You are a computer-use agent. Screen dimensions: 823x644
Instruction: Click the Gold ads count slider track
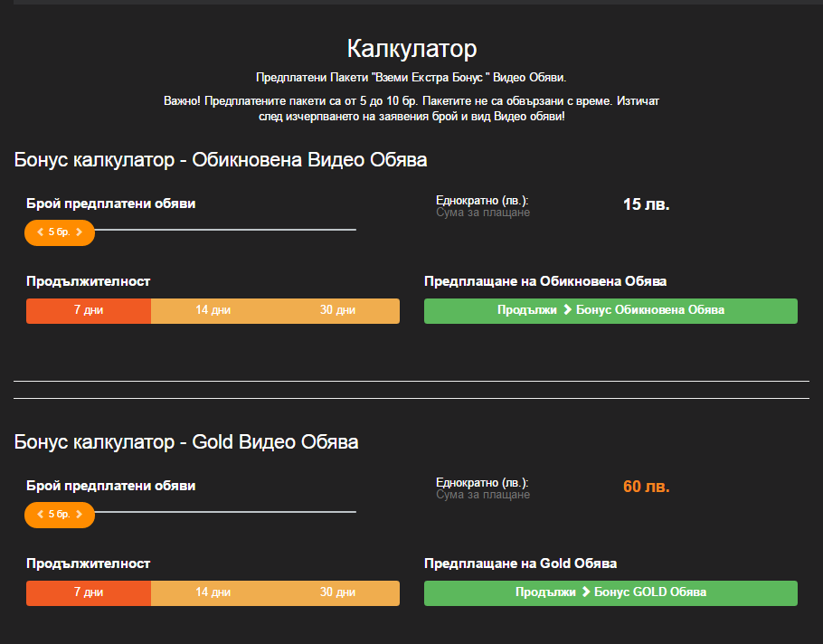tap(226, 512)
